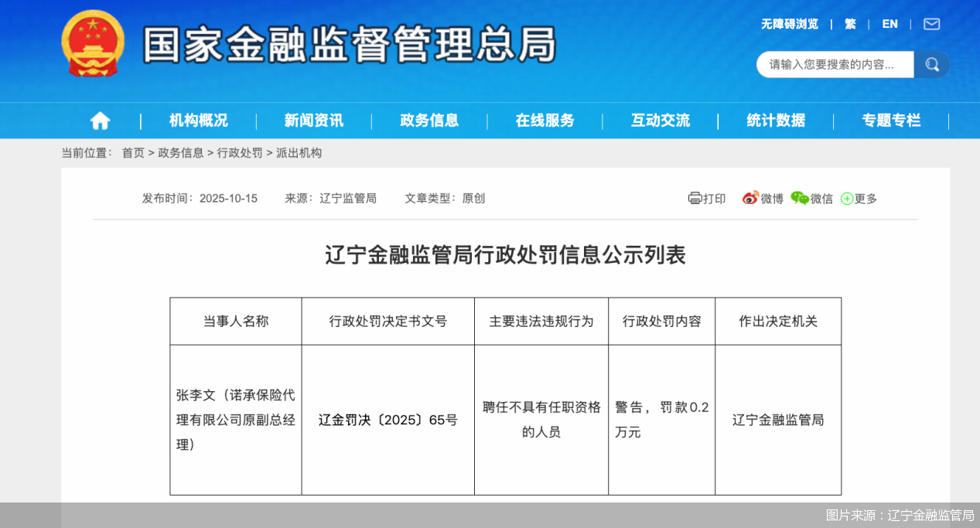Open 在线服务 menu
Screen dimensions: 980x528
(545, 121)
